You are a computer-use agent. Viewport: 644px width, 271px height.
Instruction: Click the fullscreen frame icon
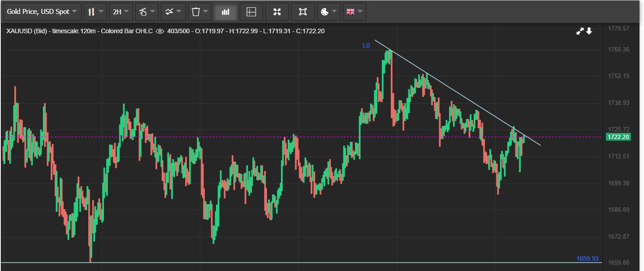point(303,12)
